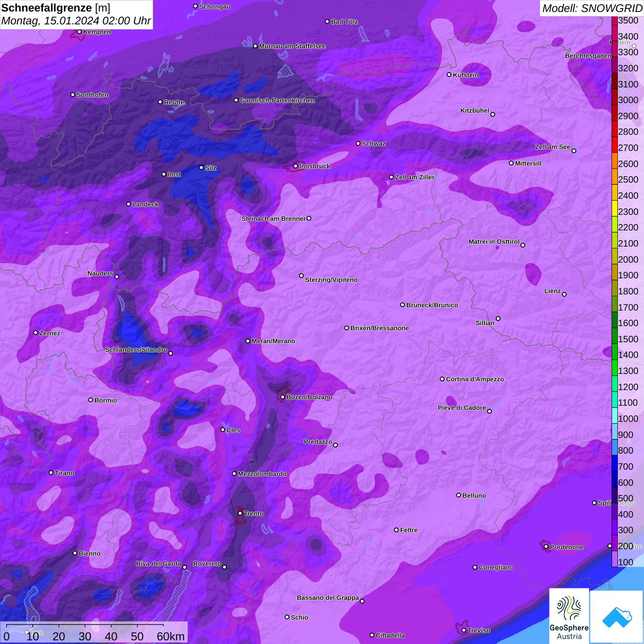644x644 pixels.
Task: Click the Innsbruck city marker dot
Action: pos(296,166)
